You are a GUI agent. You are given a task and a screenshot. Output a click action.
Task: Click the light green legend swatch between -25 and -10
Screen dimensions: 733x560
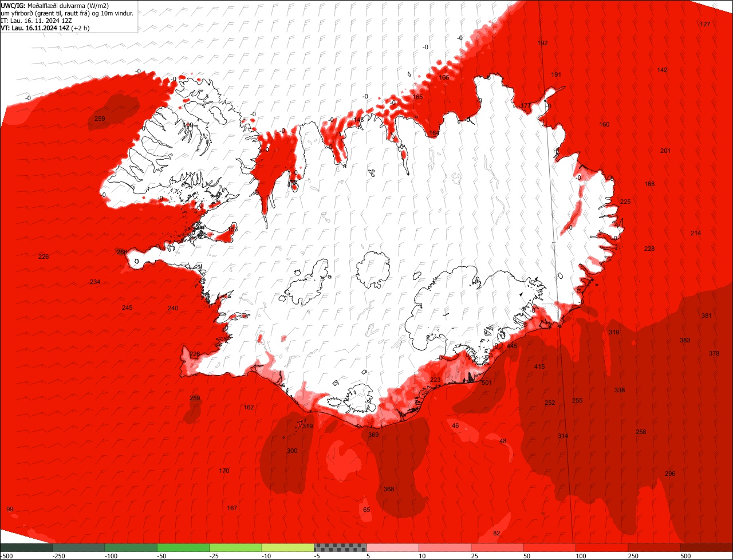tap(235, 547)
